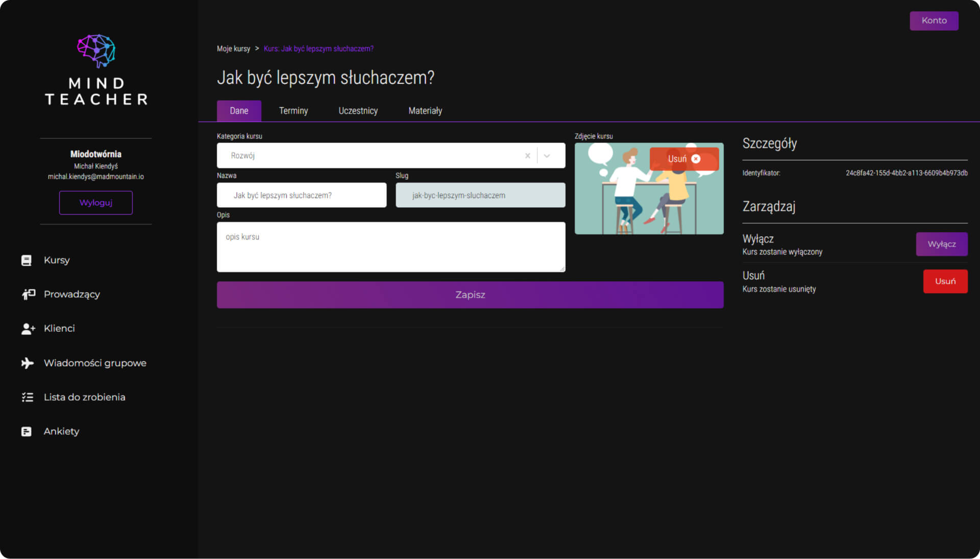Go to the Materiały tab

click(425, 111)
